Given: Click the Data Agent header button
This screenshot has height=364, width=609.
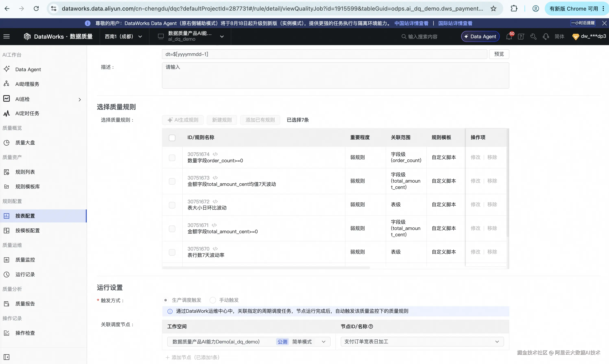Looking at the screenshot, I should pos(480,37).
